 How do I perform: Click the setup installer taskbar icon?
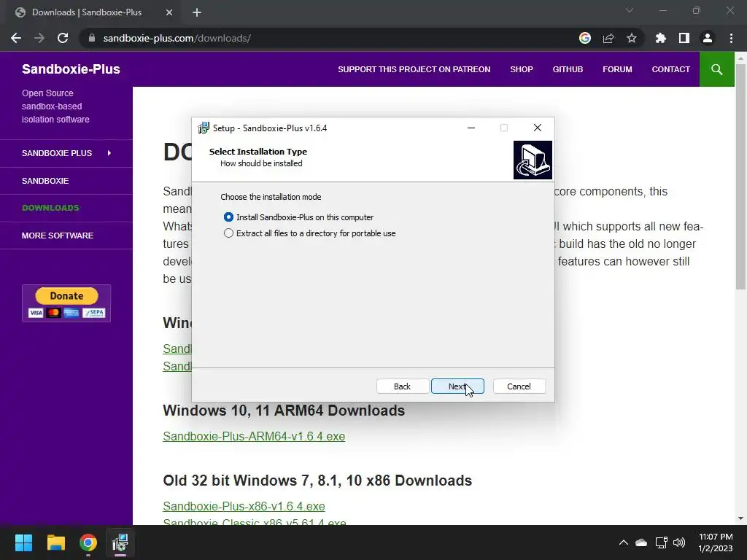120,542
